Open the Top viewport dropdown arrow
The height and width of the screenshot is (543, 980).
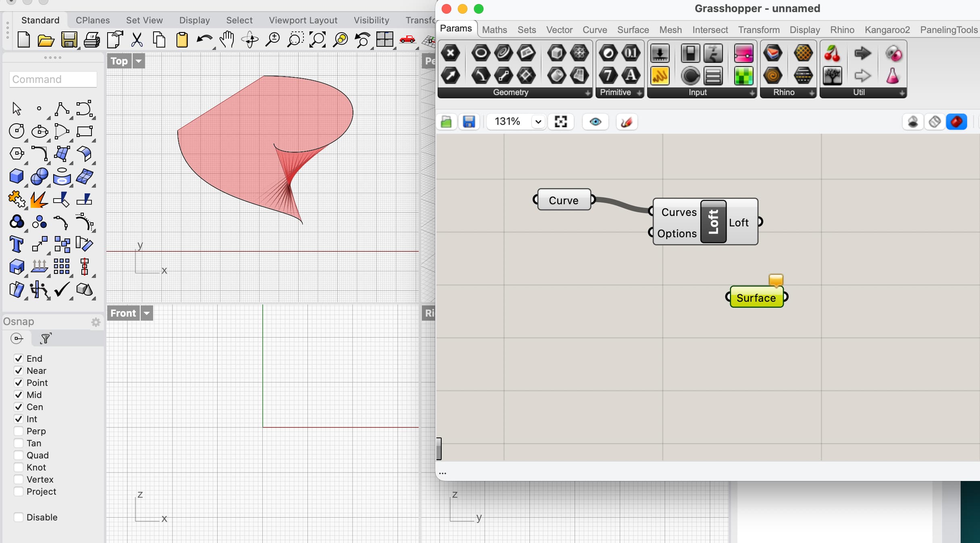[139, 61]
